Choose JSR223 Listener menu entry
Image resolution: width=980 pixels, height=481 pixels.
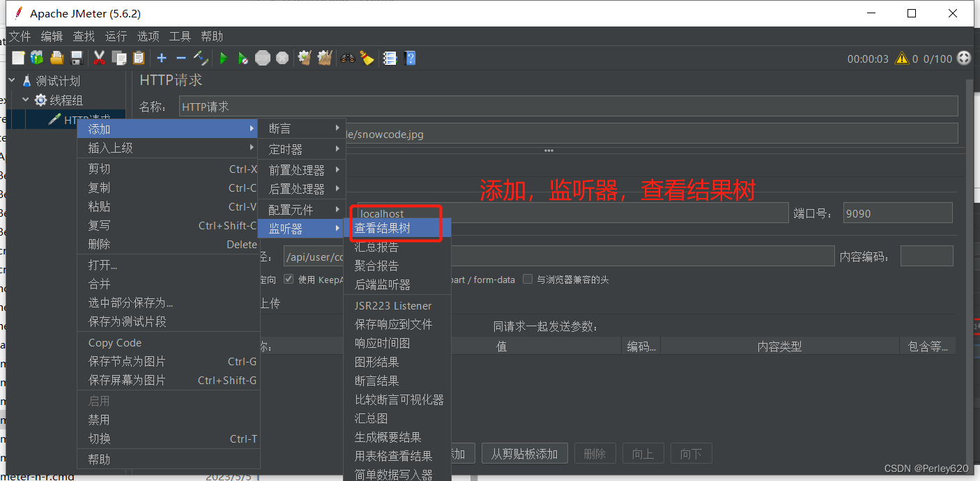(x=397, y=305)
